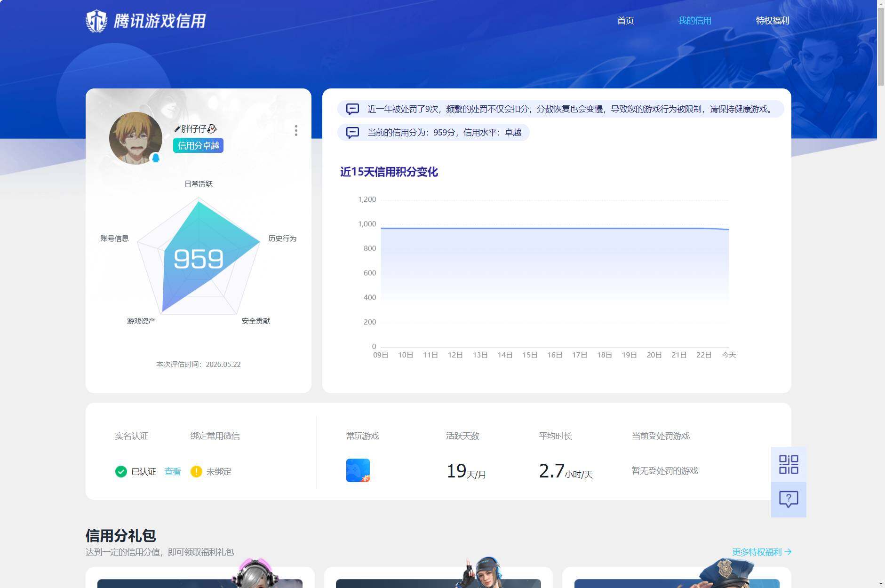Viewport: 885px width, 588px height.
Task: Click the 19天/月 active days value
Action: 466,471
